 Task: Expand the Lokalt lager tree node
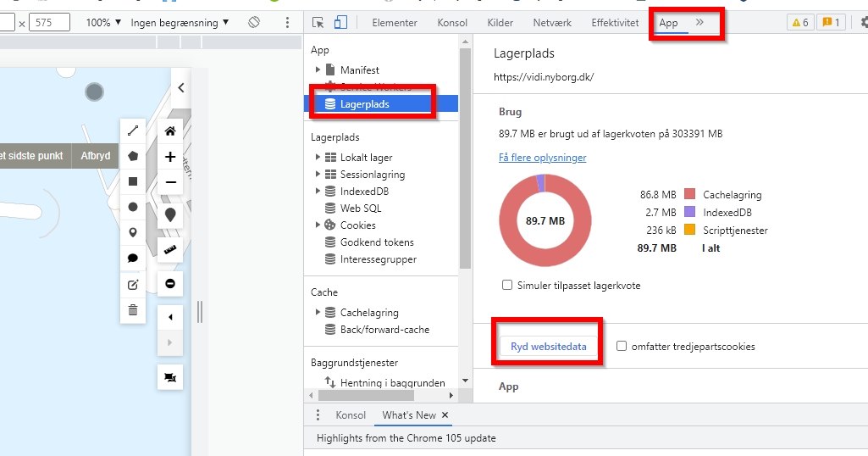(318, 158)
